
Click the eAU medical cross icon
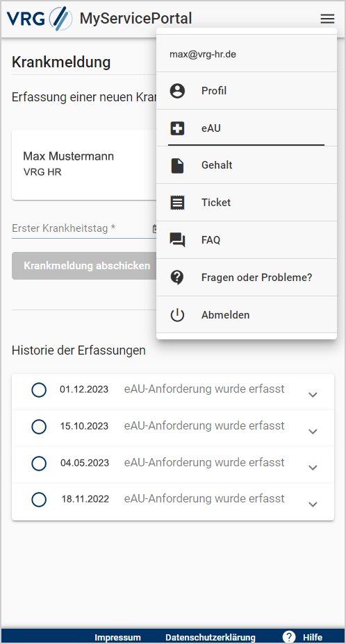pos(177,128)
